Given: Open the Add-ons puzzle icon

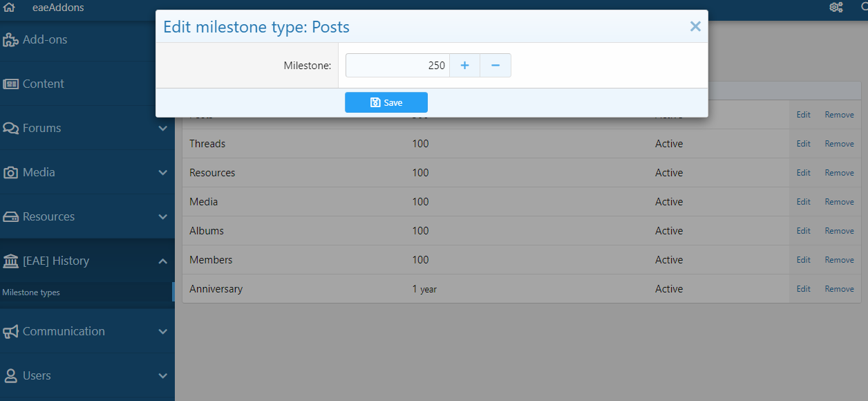Looking at the screenshot, I should [x=10, y=40].
